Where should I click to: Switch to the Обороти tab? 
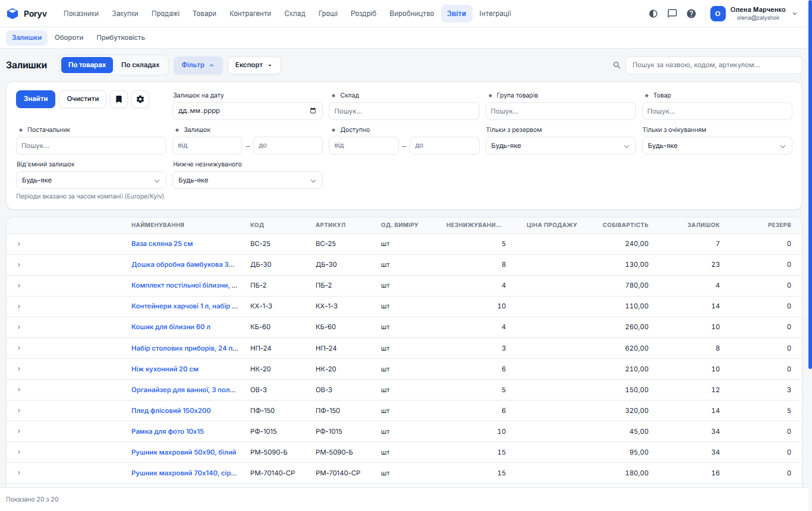coord(69,37)
